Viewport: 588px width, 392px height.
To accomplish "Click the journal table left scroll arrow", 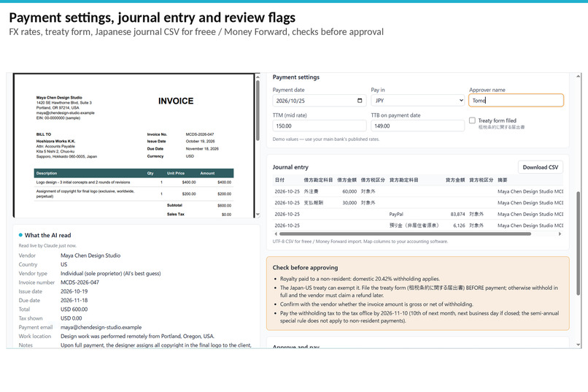I will point(276,234).
